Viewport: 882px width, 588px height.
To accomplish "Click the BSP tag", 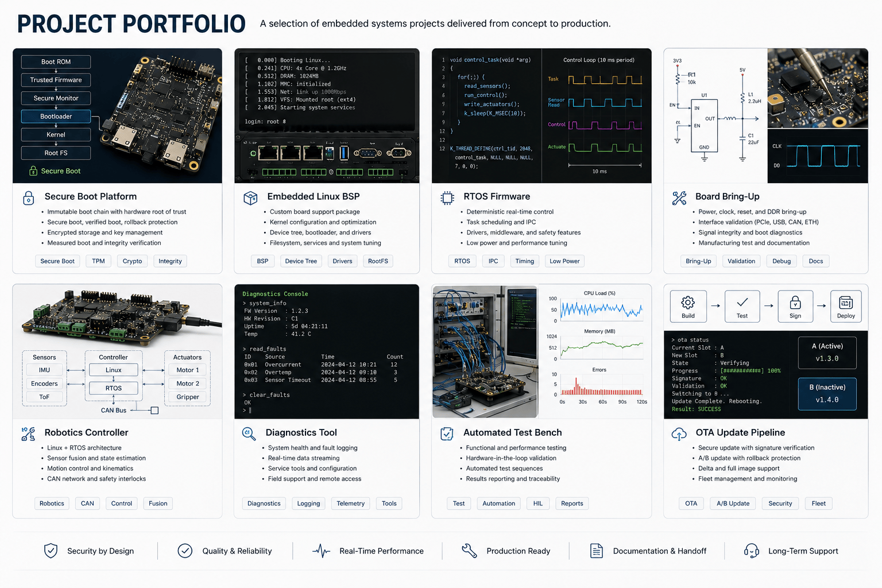I will click(x=262, y=261).
